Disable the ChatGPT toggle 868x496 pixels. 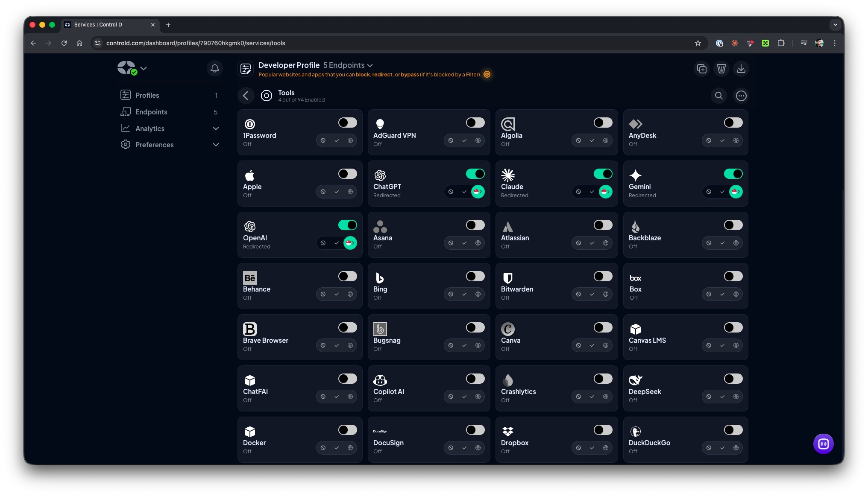[475, 174]
